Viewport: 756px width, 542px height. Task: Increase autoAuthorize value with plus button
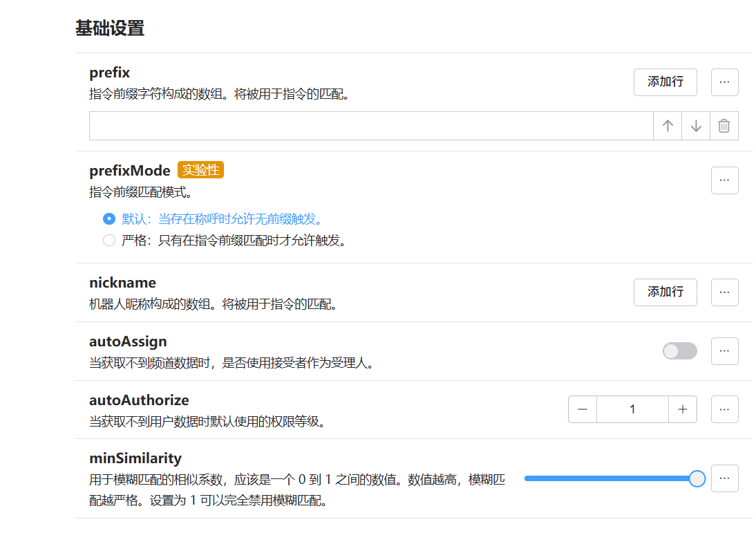pos(683,409)
